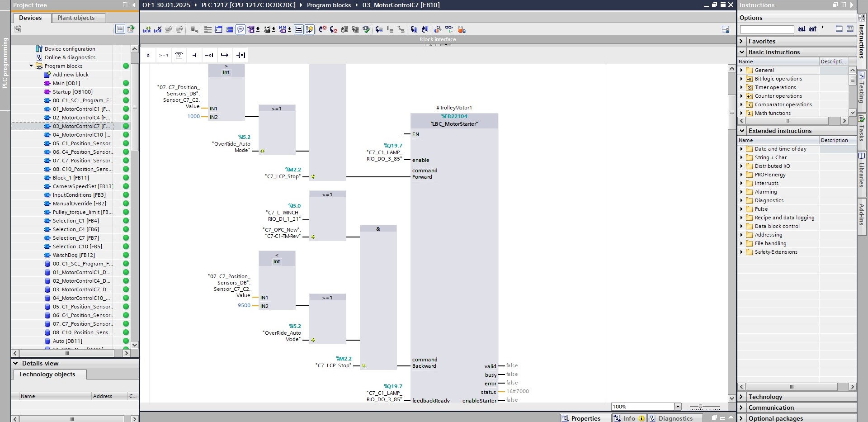This screenshot has height=422, width=868.
Task: Insert a new network in the FBD editor
Action: pyautogui.click(x=146, y=29)
